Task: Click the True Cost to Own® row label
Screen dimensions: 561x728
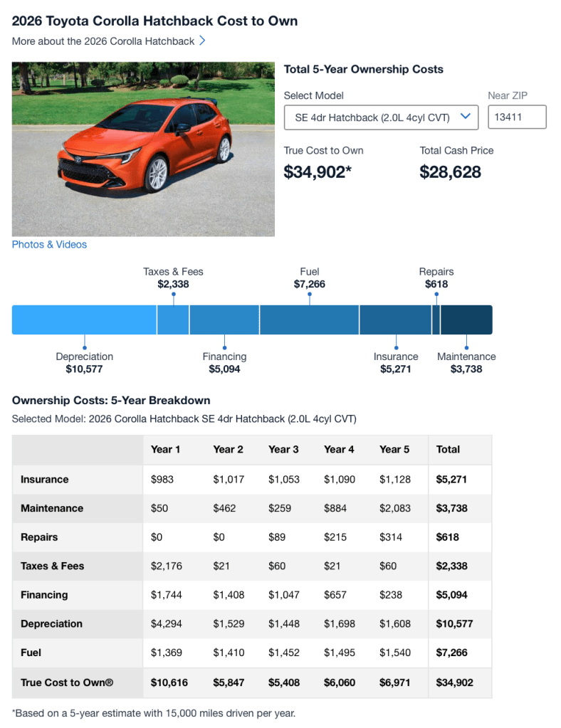Action: click(67, 683)
